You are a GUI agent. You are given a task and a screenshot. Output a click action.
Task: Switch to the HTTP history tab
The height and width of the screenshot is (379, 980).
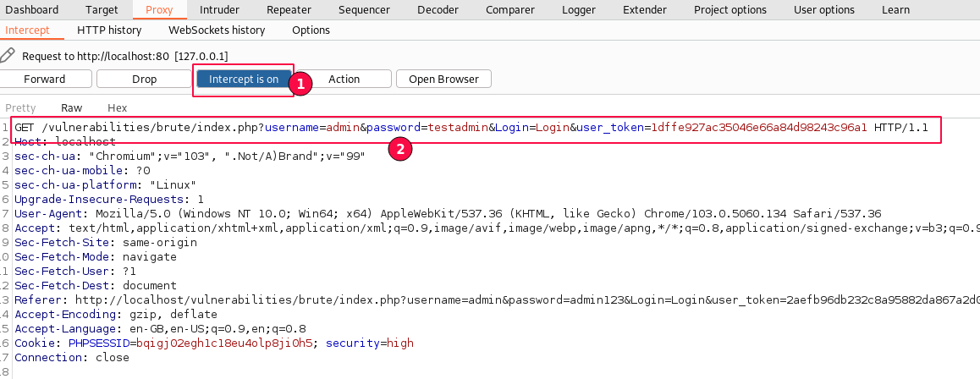[x=109, y=30]
